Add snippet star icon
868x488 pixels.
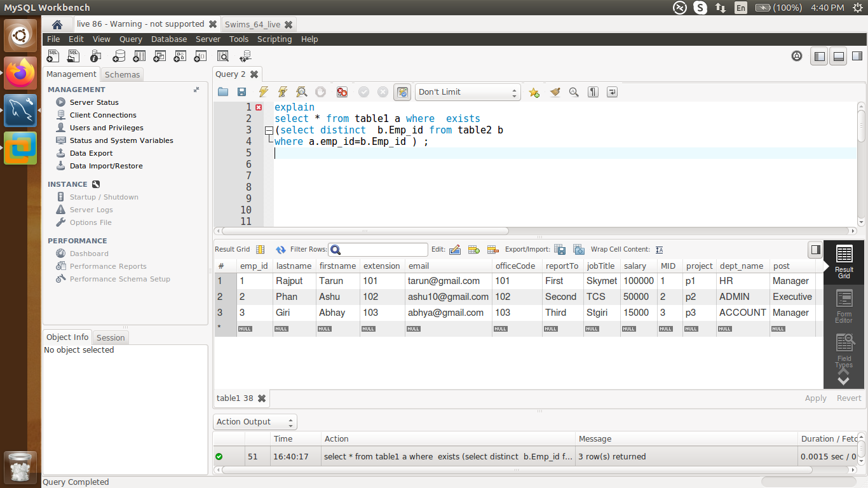coord(534,92)
